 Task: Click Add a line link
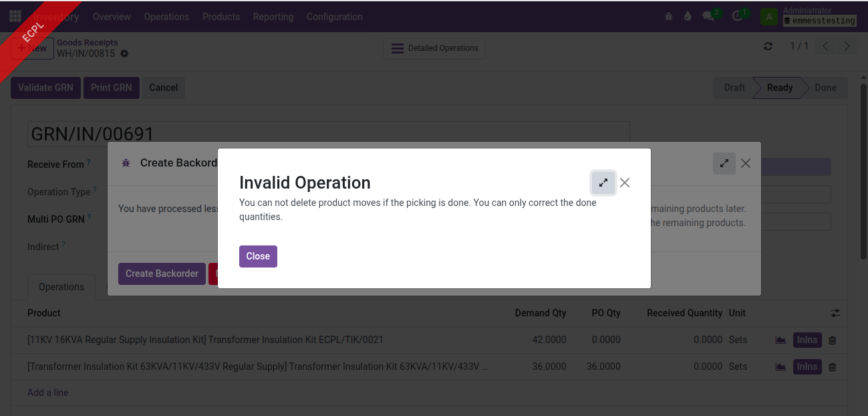click(x=48, y=393)
